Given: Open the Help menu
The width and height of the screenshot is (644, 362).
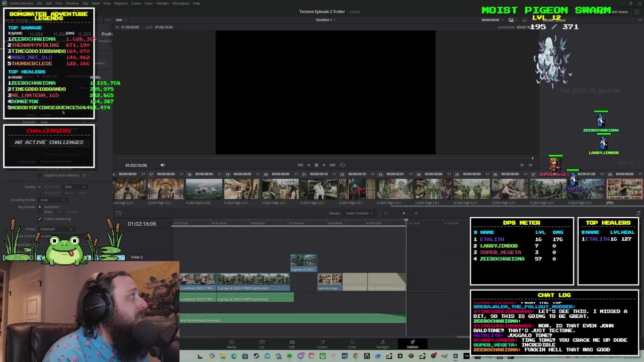Looking at the screenshot, I should (196, 3).
